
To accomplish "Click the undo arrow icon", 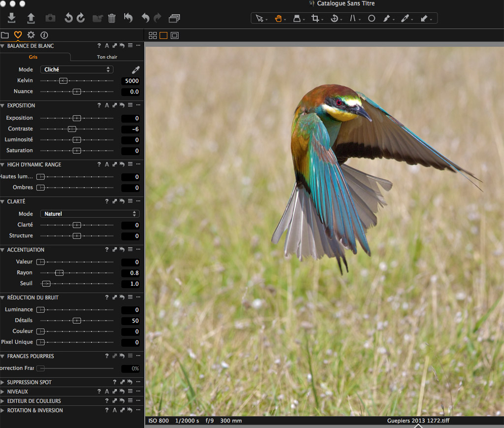I will pos(146,18).
